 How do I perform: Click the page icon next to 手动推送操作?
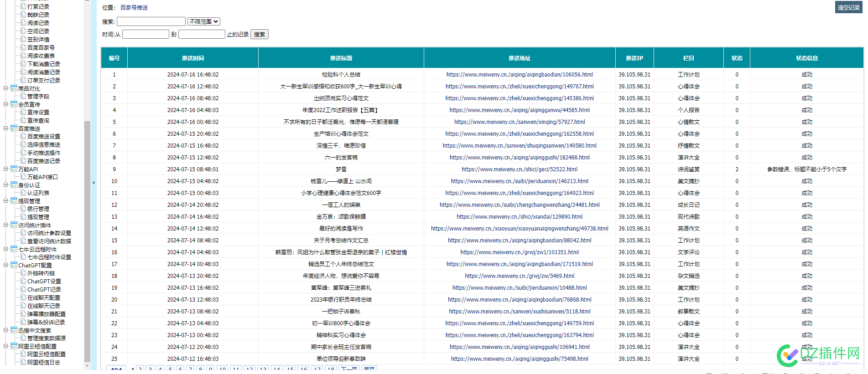(x=23, y=153)
